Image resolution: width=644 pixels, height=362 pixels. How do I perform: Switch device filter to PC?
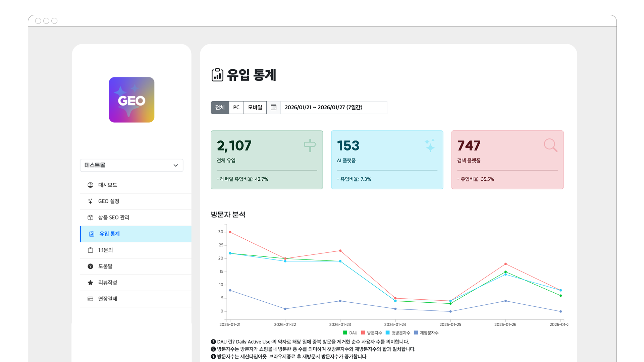coord(236,108)
